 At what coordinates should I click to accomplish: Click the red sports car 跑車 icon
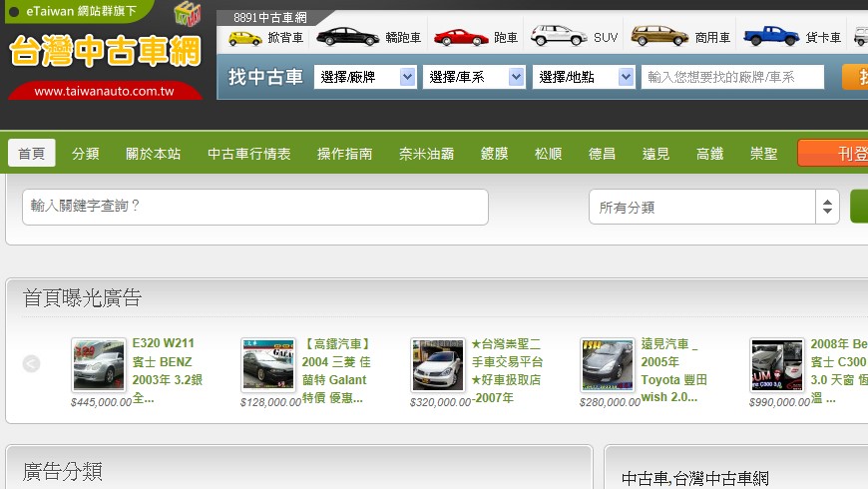pos(461,38)
